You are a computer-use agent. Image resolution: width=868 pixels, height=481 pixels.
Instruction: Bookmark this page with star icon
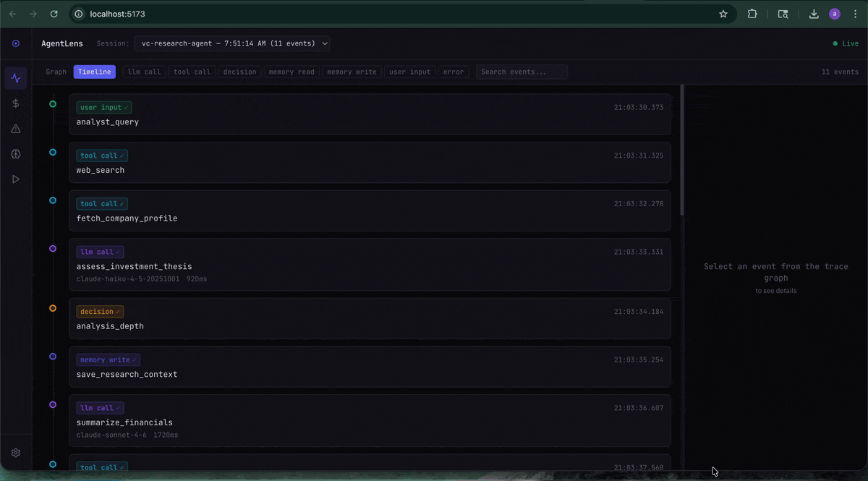[x=723, y=14]
